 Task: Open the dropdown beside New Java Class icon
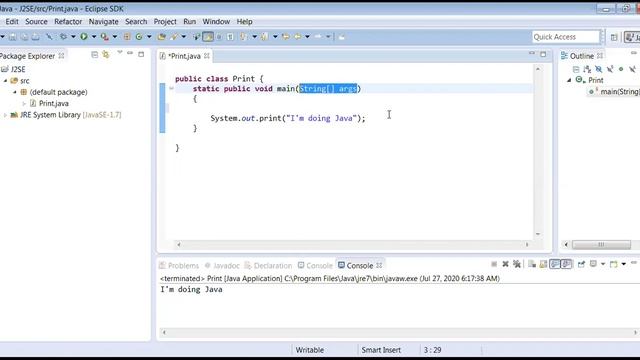tap(149, 37)
